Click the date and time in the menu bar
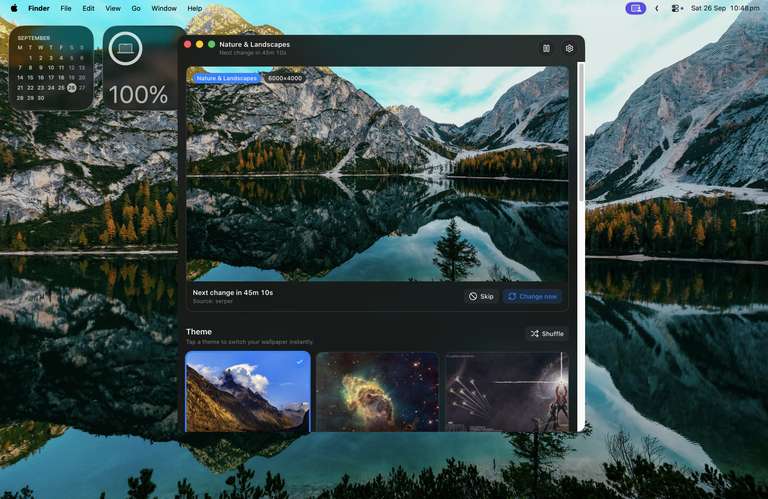 [724, 8]
